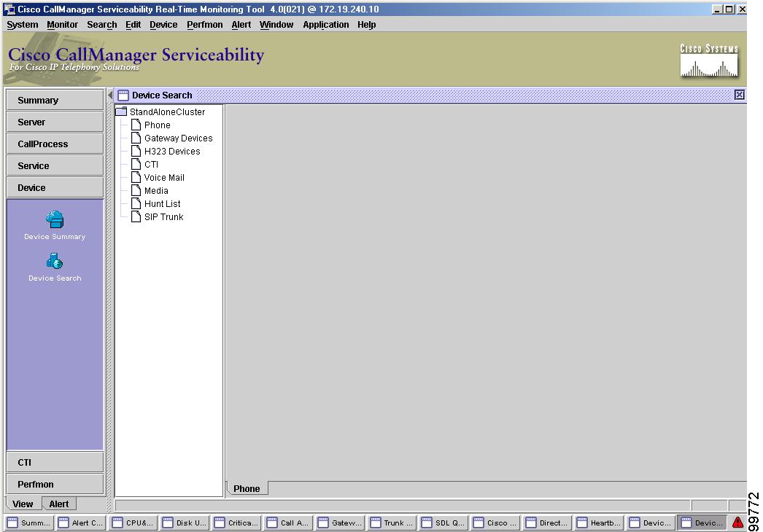Select Voice Mail in the tree
Screen dimensions: 763x532
tap(164, 178)
